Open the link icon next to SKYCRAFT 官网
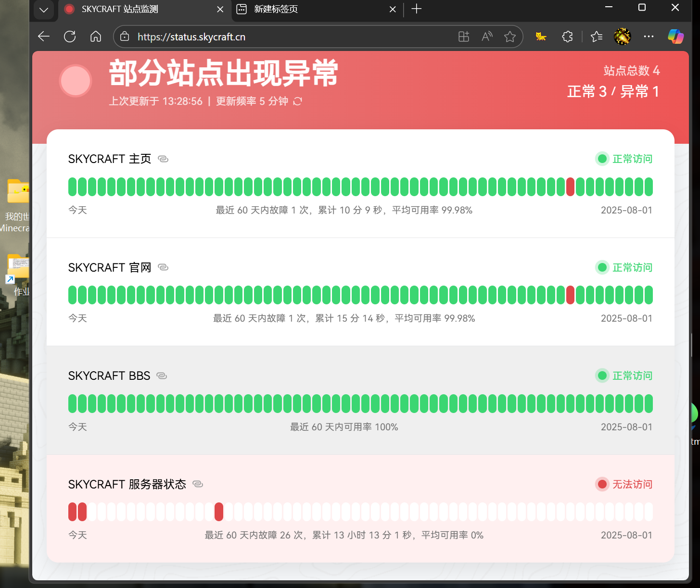Viewport: 700px width, 588px height. pyautogui.click(x=163, y=267)
